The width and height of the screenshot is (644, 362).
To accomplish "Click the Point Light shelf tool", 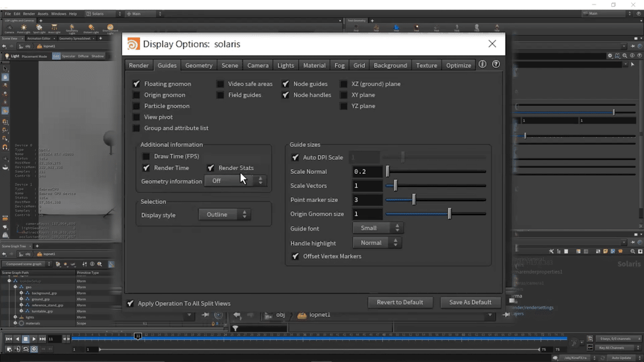I will coord(24,28).
